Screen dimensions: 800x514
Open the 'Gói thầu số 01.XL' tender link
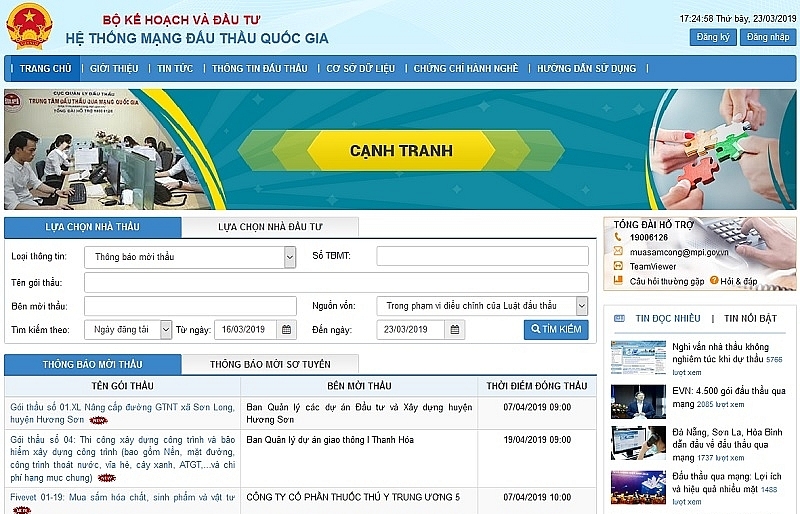(x=122, y=407)
